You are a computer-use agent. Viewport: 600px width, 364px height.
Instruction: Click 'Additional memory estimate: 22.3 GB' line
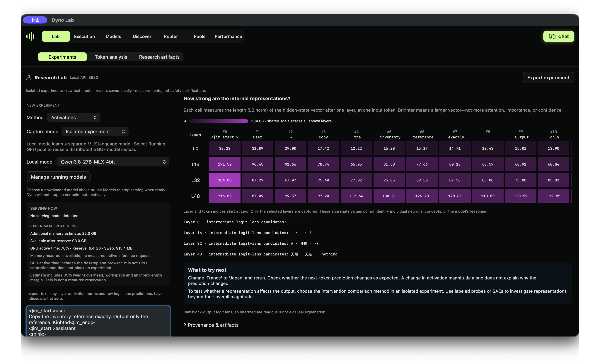[x=63, y=233]
